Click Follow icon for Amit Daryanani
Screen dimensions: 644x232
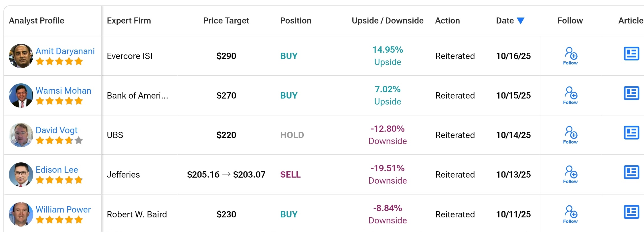(x=570, y=56)
